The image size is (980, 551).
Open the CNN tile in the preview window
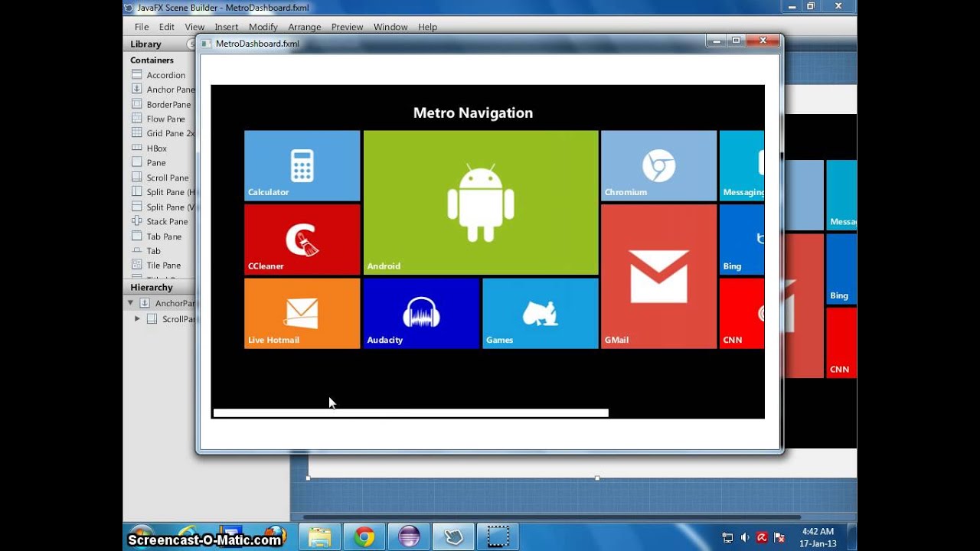[x=742, y=313]
